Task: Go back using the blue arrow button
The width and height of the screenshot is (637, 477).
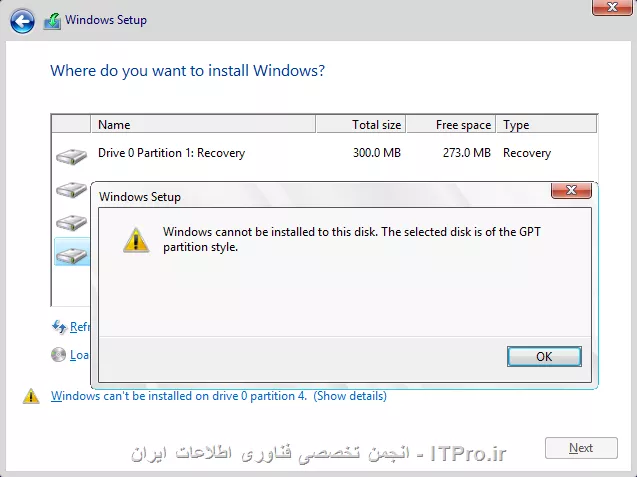Action: coord(22,20)
